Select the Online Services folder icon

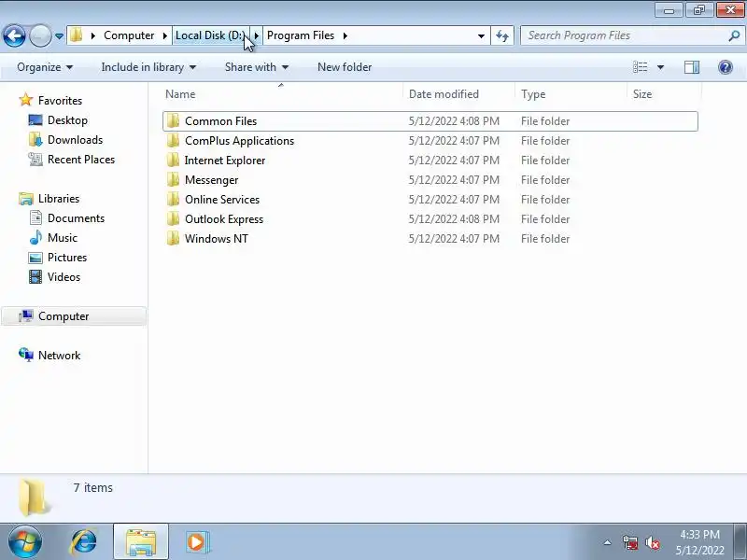click(173, 199)
